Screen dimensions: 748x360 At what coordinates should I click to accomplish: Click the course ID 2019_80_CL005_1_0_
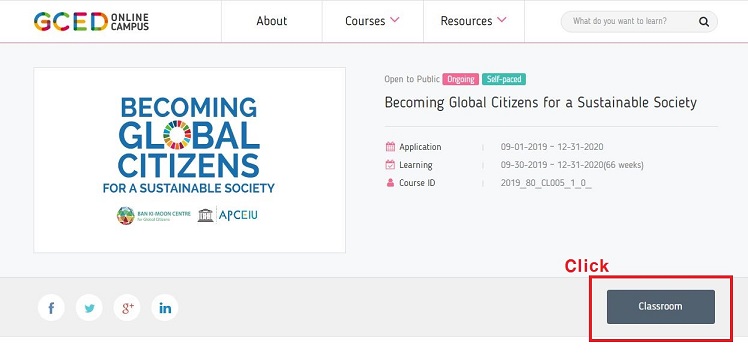click(546, 183)
